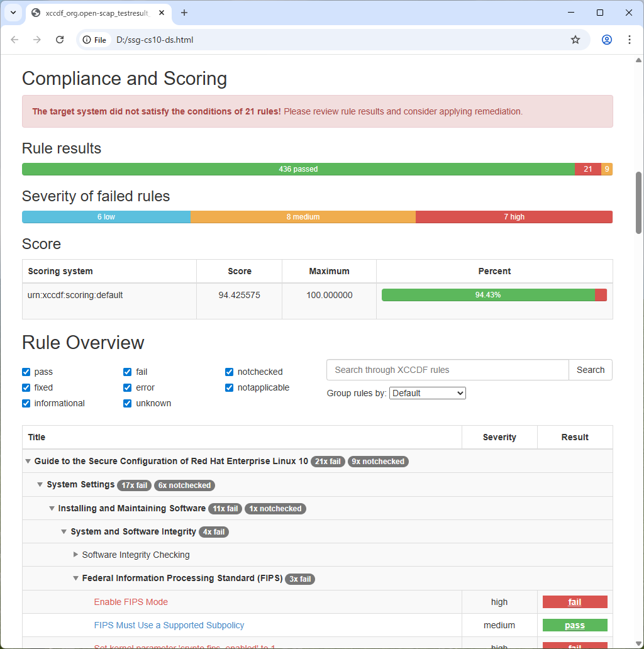644x649 pixels.
Task: Open the Chrome profile icon
Action: [606, 40]
